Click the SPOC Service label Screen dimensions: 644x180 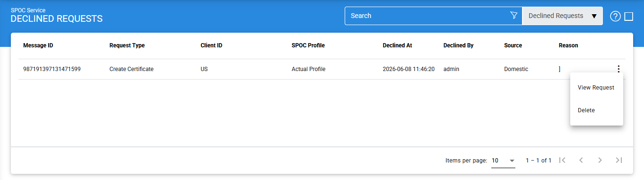pos(28,10)
